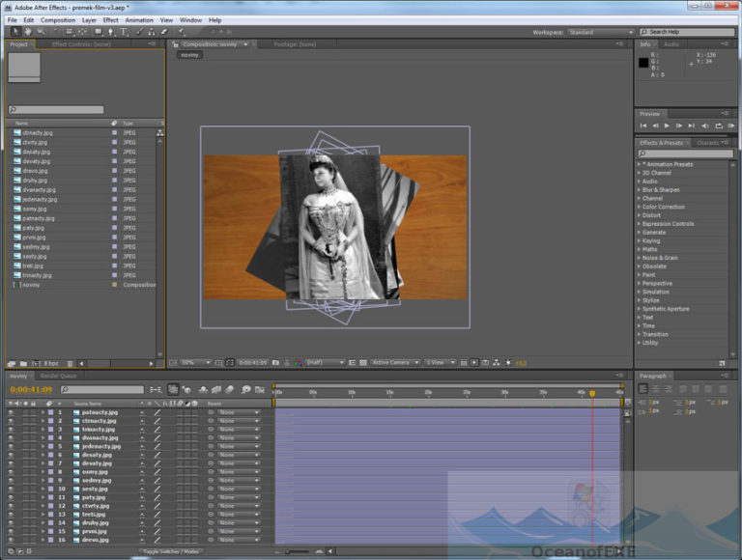Switch to the Render Queue tab
This screenshot has height=560, width=742.
(56, 376)
